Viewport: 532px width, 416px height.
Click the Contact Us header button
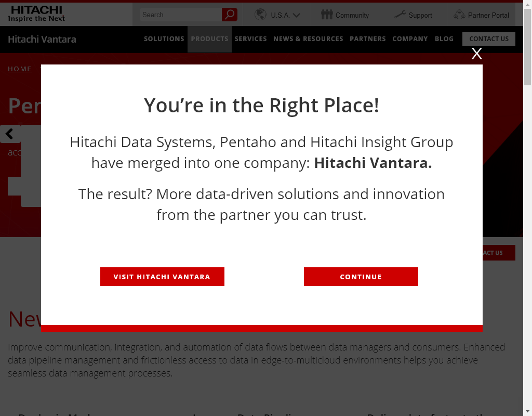[x=489, y=39]
